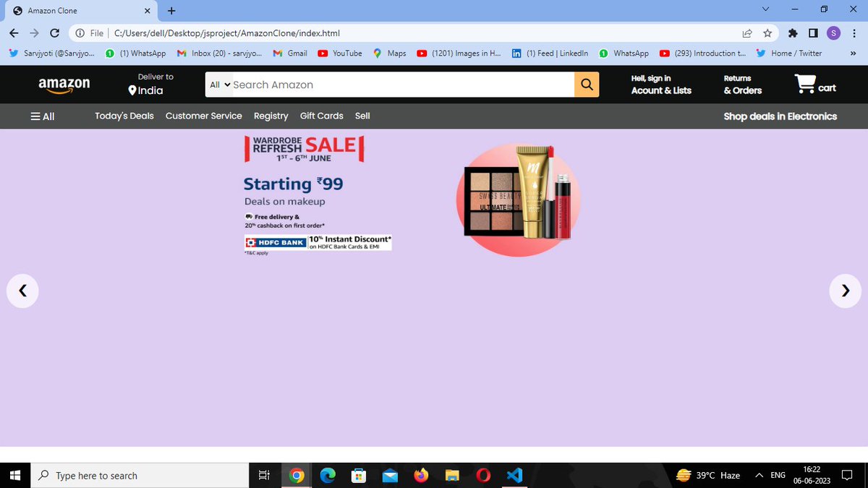Open the Chrome profile avatar S

833,33
